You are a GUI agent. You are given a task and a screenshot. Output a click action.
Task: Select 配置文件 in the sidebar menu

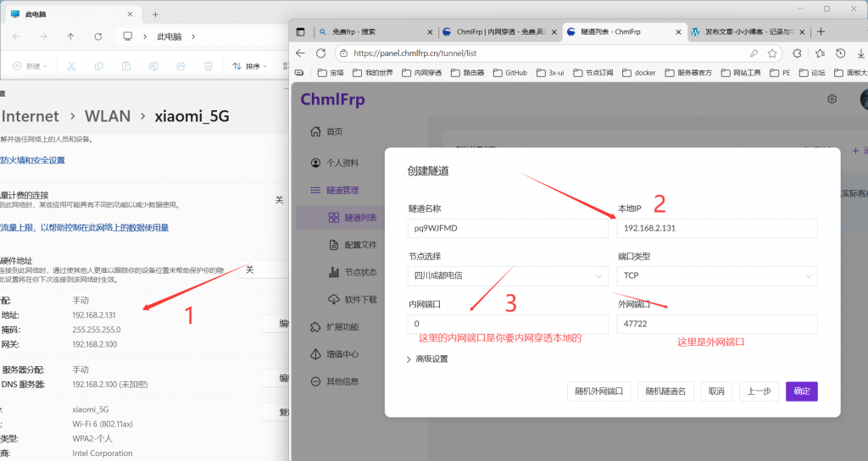[360, 245]
